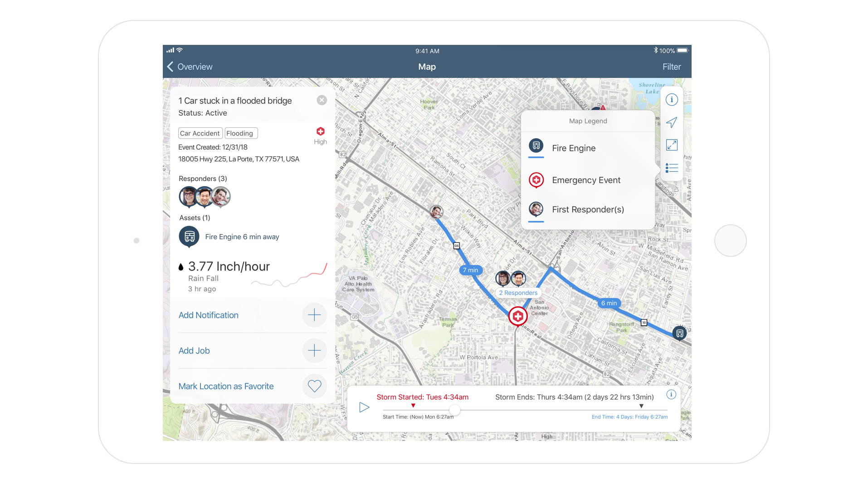This screenshot has height=483, width=868.
Task: Select the Flooding tag
Action: pyautogui.click(x=241, y=133)
